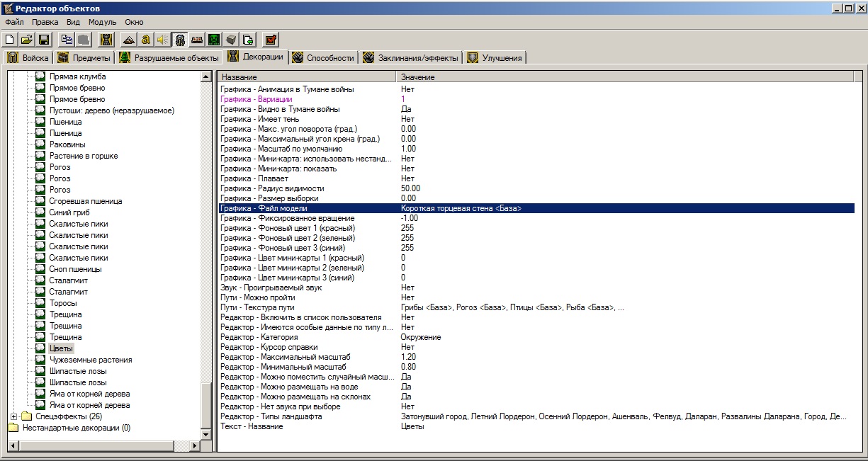Click the tree's vertical scrollbar up arrow
Screen dimensions: 868x461
pos(206,76)
